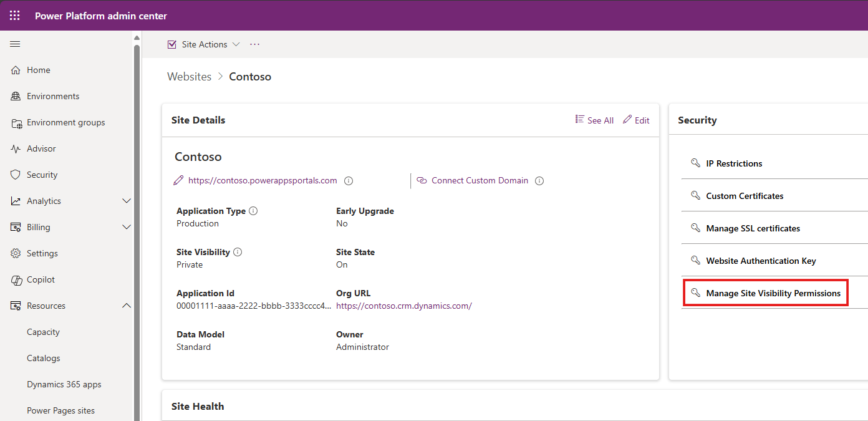Open Power Pages sites in sidebar
The height and width of the screenshot is (421, 868).
coord(60,410)
